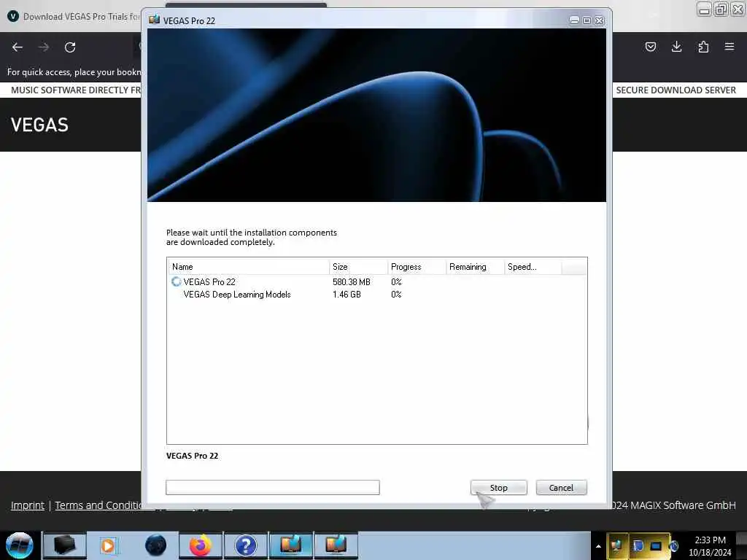Reload the page in Firefox

point(70,47)
